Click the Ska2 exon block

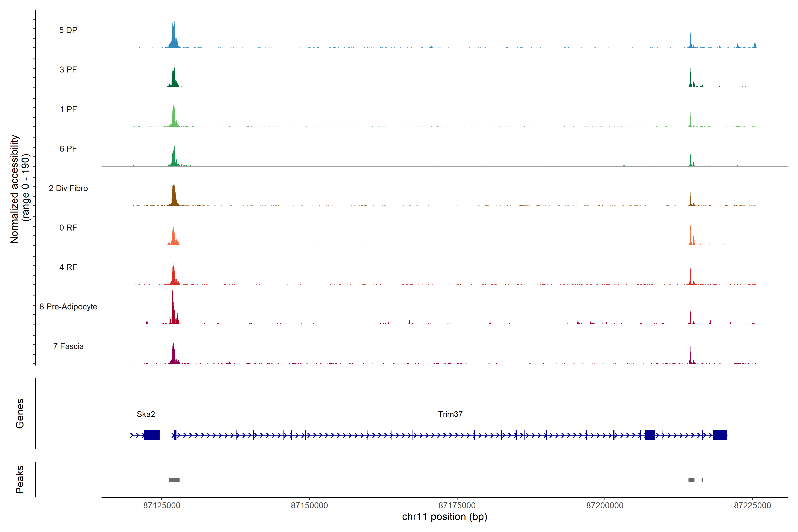151,435
